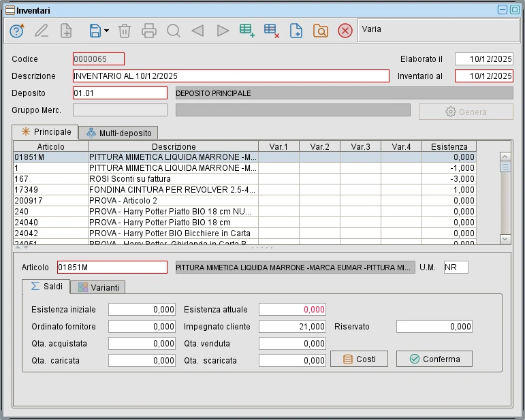Open the Costi button

pyautogui.click(x=359, y=359)
